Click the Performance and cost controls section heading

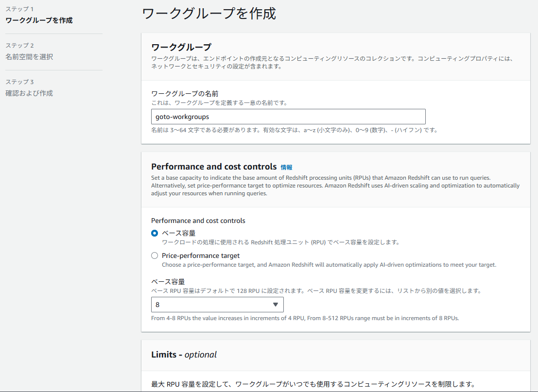(x=214, y=167)
